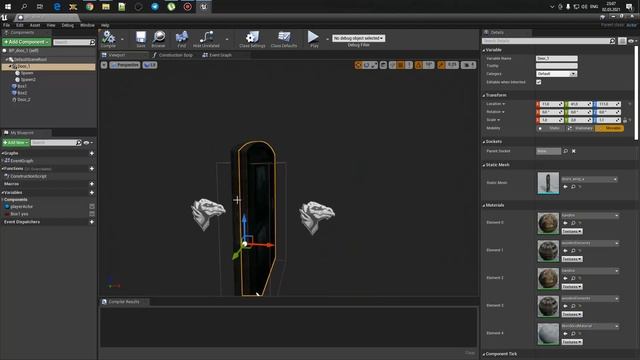Add new graph with plus icon
This screenshot has height=360, width=640.
[x=91, y=153]
